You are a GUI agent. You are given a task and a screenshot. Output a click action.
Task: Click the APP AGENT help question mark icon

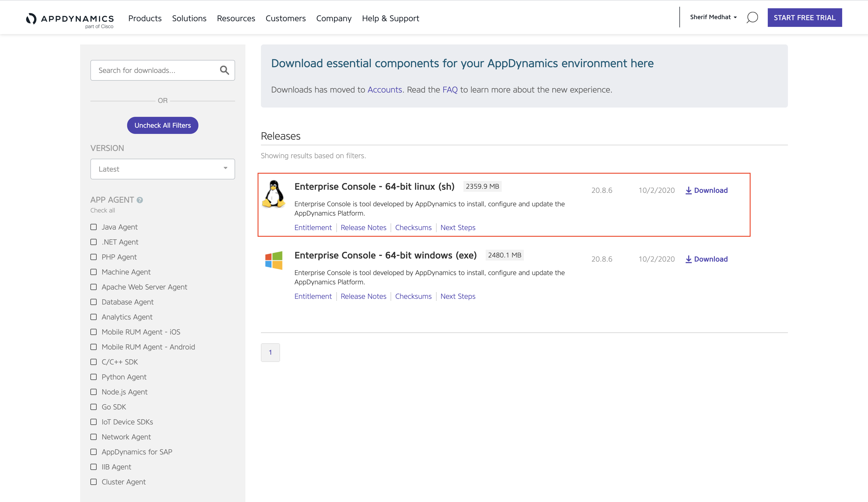pyautogui.click(x=139, y=200)
